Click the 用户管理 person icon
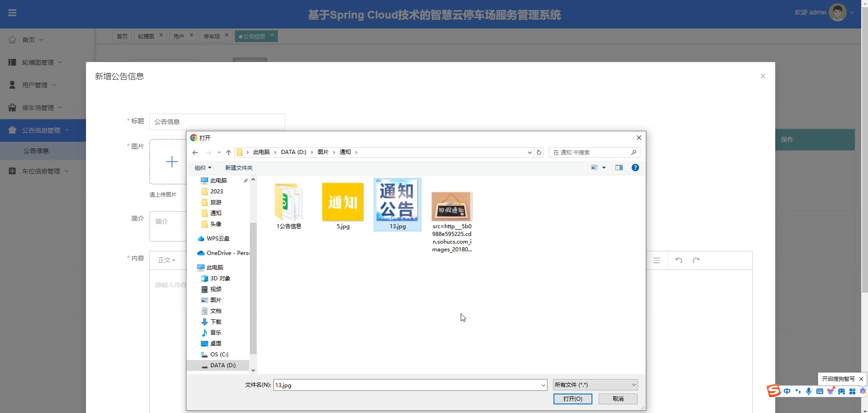This screenshot has height=413, width=868. tap(12, 85)
